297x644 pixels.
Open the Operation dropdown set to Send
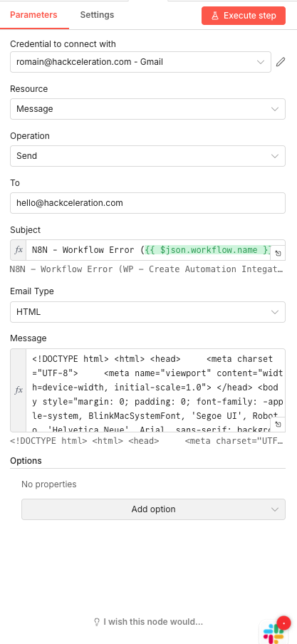point(148,156)
